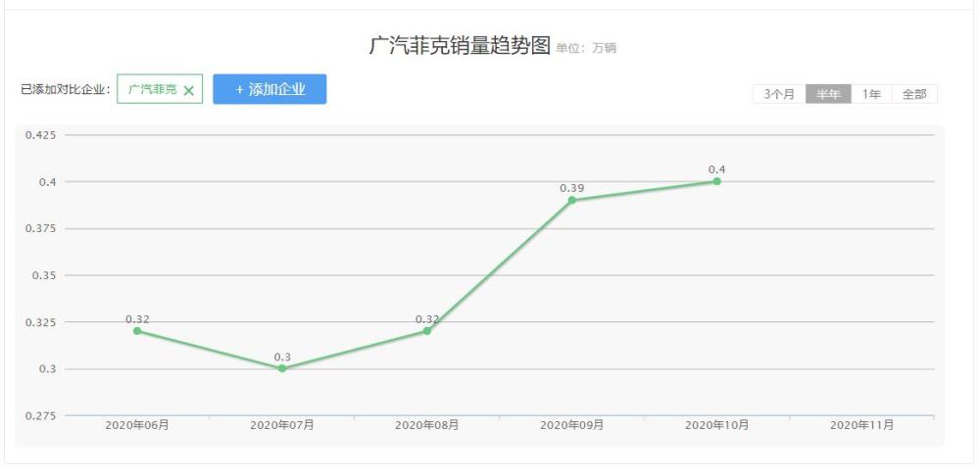Click the 2020年06月 data point
Screen dimensions: 980x476
[x=137, y=331]
